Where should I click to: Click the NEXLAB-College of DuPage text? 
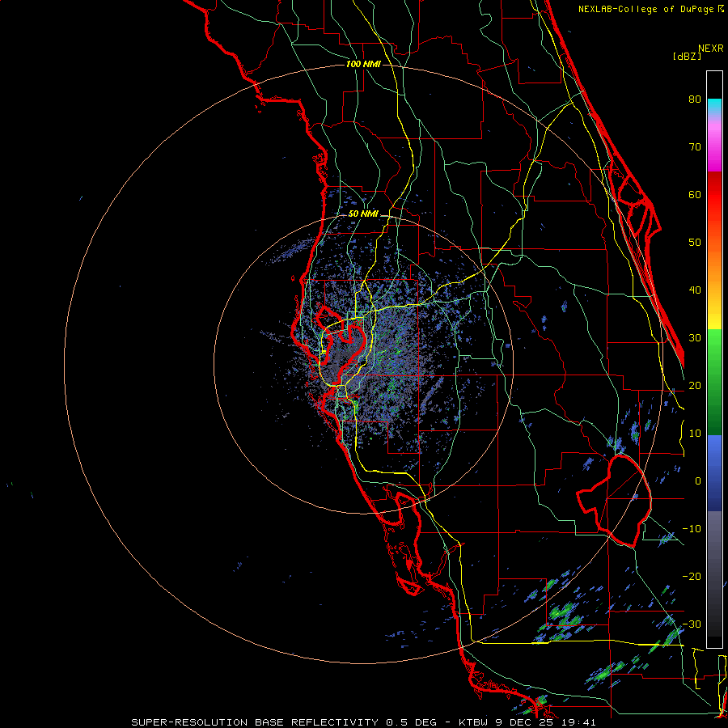click(645, 9)
